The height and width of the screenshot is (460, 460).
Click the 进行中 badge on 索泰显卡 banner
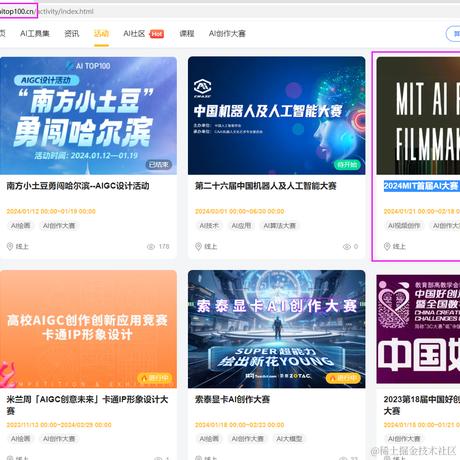click(x=343, y=378)
